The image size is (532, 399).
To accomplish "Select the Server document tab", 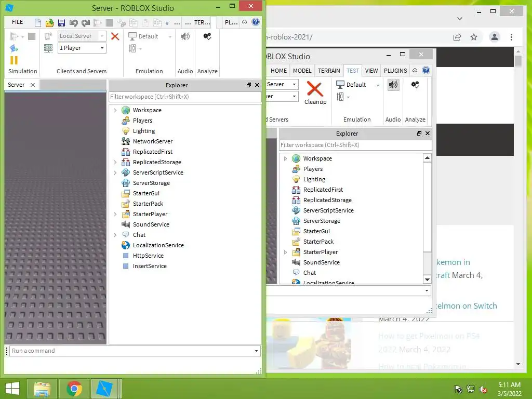I will (x=16, y=85).
